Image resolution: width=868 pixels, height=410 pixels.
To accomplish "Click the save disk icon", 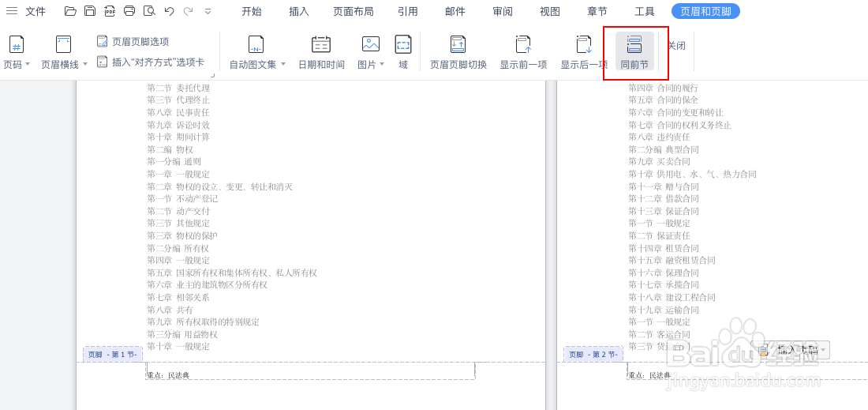I will tap(90, 10).
